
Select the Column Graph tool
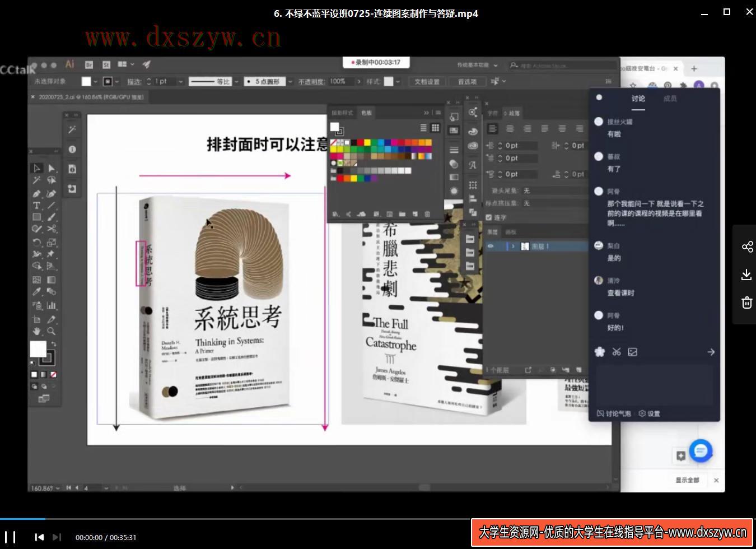click(52, 305)
